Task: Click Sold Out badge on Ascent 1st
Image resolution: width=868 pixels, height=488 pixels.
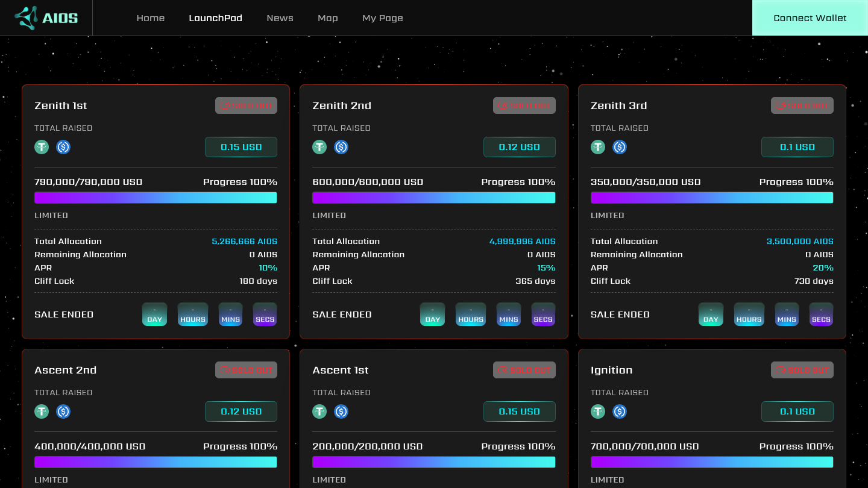Action: coord(524,370)
